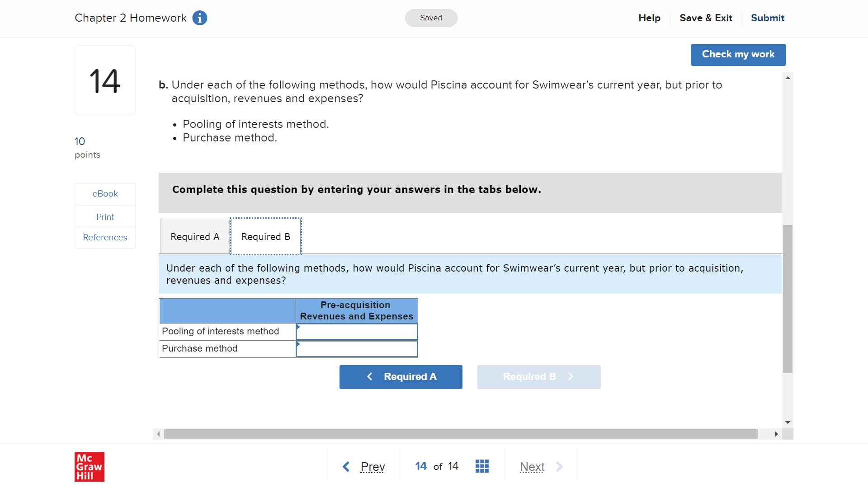
Task: Click the vertical scrollbar thumb of the question
Action: [x=788, y=299]
